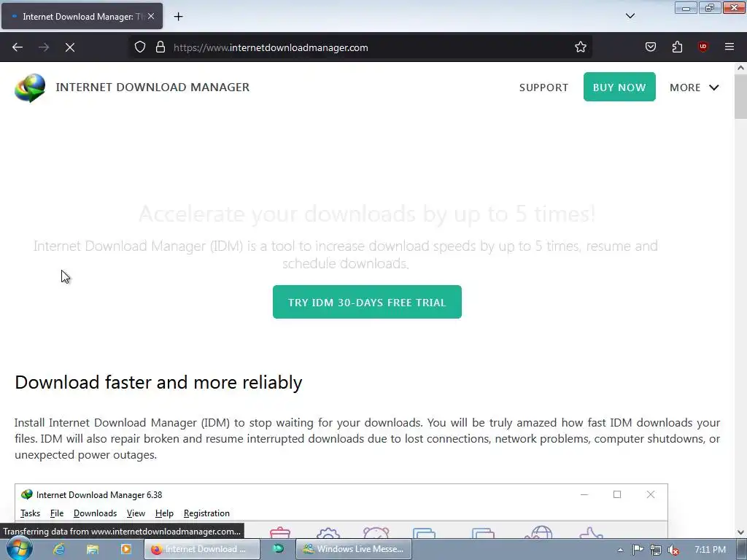747x560 pixels.
Task: Click the green round taskbar app icon
Action: pyautogui.click(x=278, y=549)
